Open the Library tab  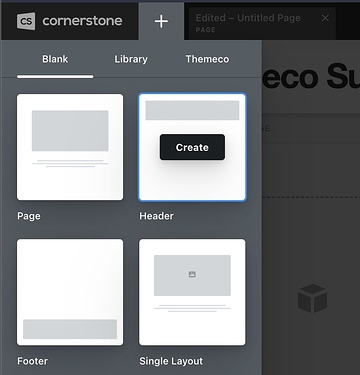point(131,59)
